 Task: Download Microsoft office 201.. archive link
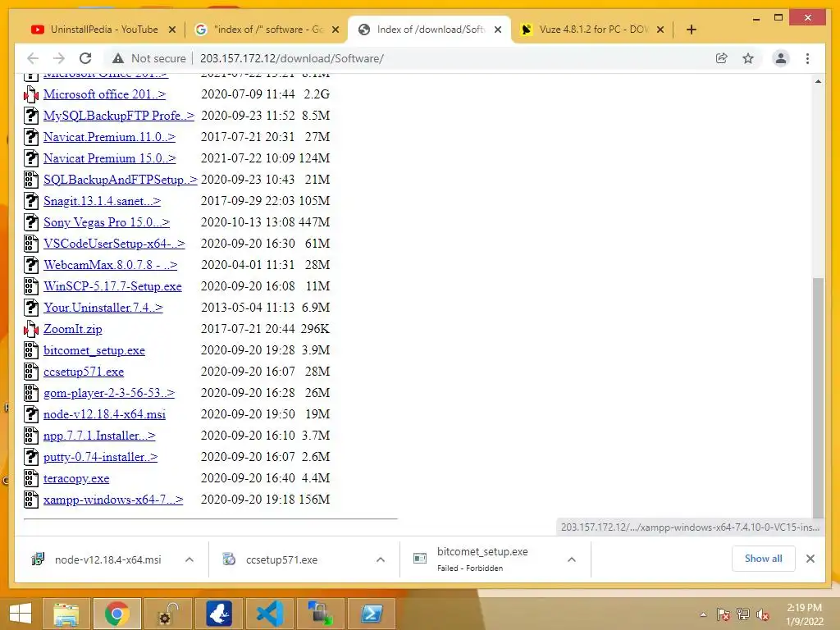click(104, 94)
